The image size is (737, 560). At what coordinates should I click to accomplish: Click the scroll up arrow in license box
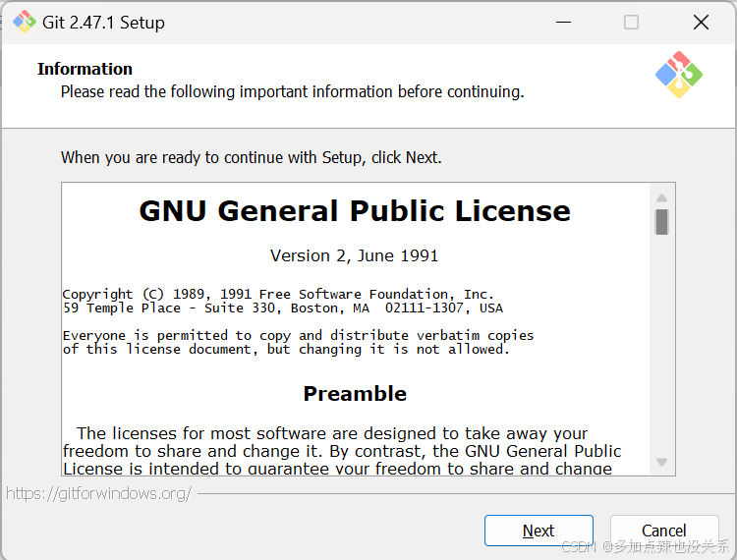[x=661, y=197]
